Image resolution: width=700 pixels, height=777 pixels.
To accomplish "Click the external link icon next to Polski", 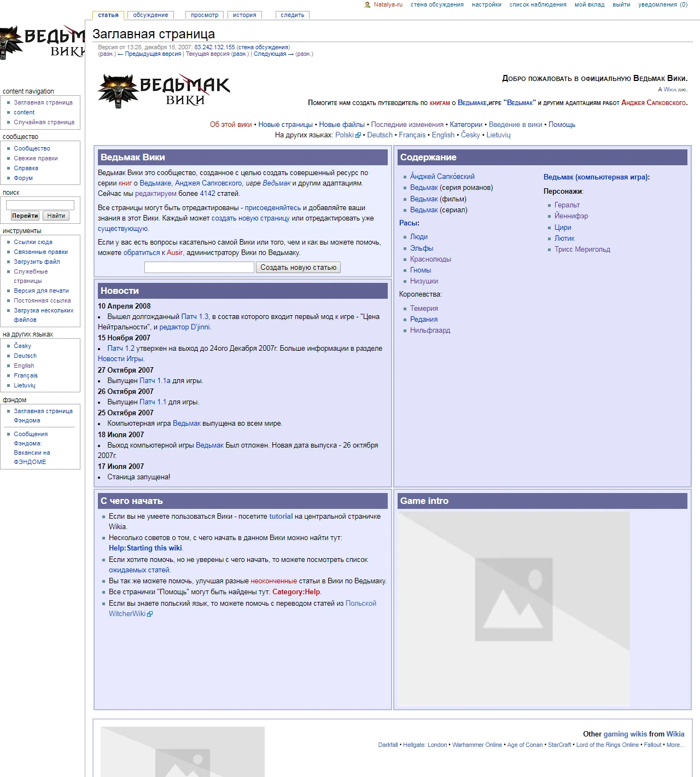I will 358,135.
